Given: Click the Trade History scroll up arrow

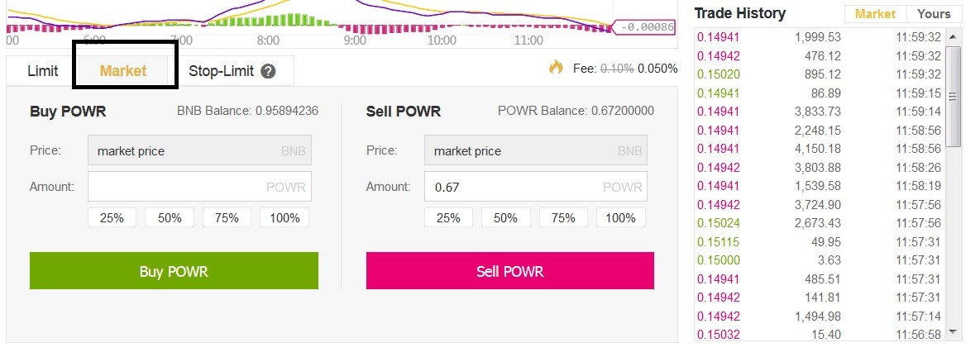Looking at the screenshot, I should tap(954, 37).
